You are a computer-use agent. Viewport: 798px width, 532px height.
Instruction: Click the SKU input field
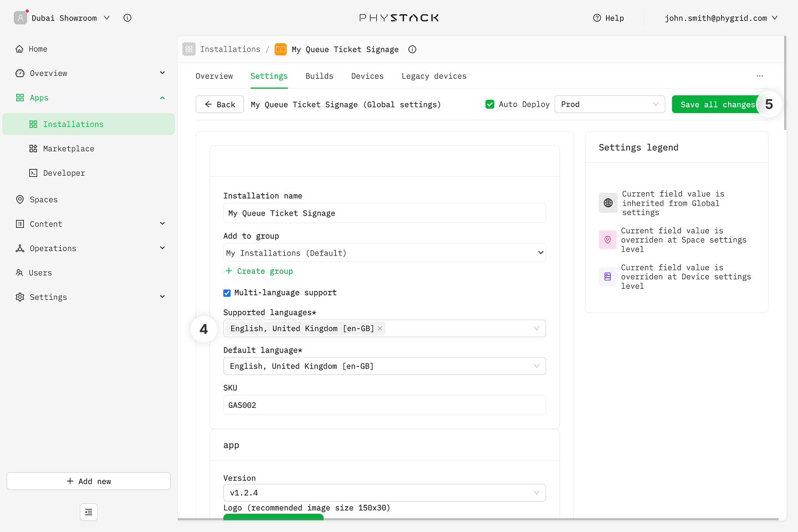point(384,405)
